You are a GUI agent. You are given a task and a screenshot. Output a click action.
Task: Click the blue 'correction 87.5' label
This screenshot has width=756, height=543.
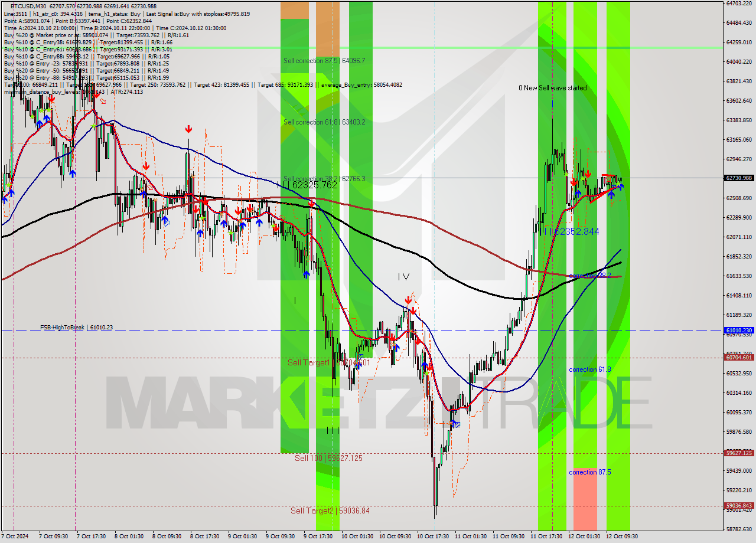[x=590, y=472]
